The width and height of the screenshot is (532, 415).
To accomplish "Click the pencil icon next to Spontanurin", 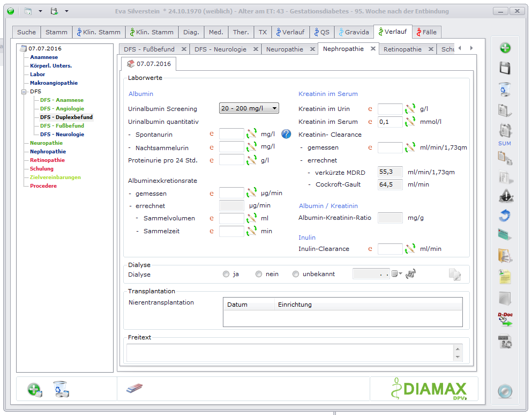I will tap(251, 134).
